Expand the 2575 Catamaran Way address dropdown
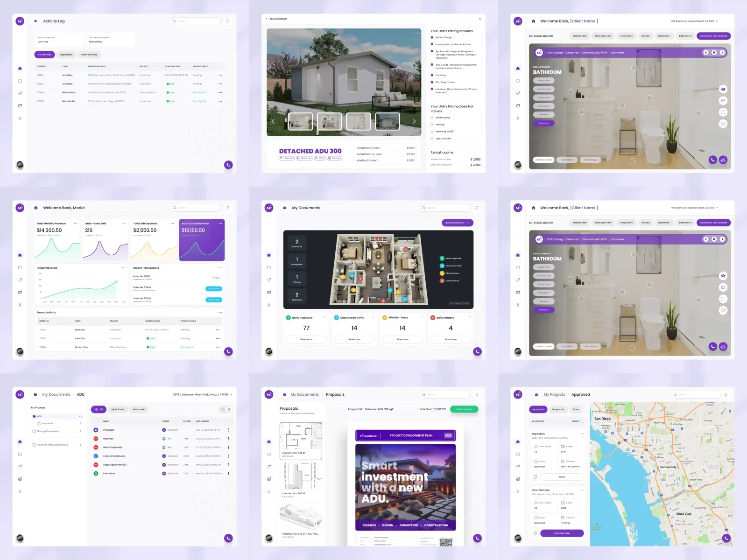This screenshot has height=560, width=747. 231,394
